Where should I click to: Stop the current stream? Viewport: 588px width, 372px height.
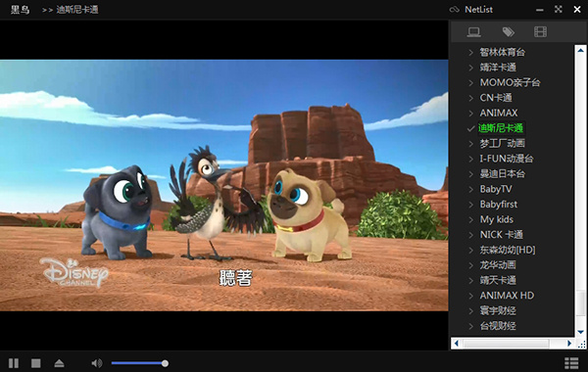coord(36,363)
